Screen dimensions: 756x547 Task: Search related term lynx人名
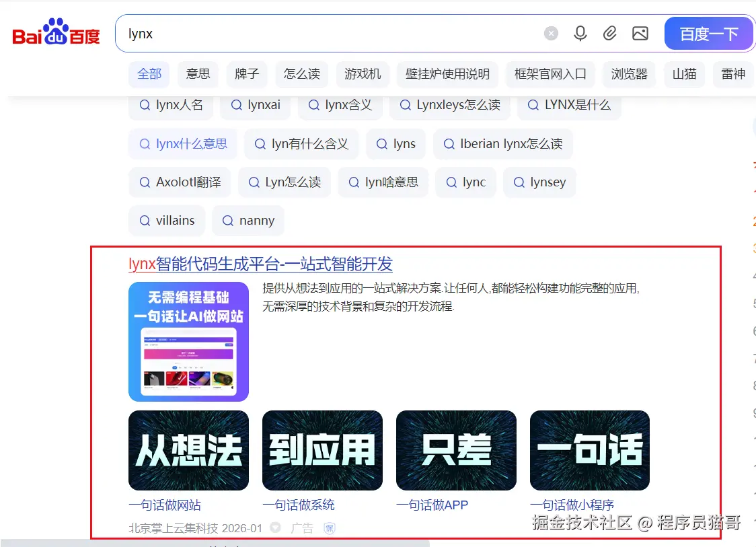click(171, 105)
